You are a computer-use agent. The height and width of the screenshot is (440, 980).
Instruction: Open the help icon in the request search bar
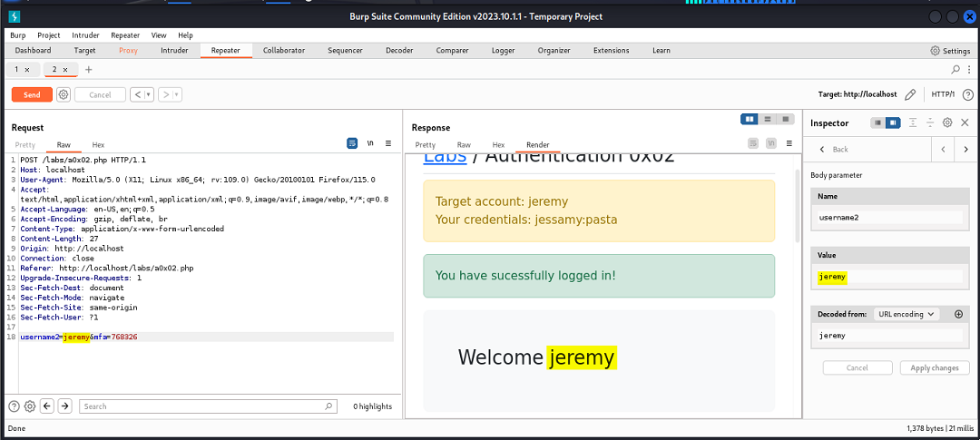(x=14, y=406)
